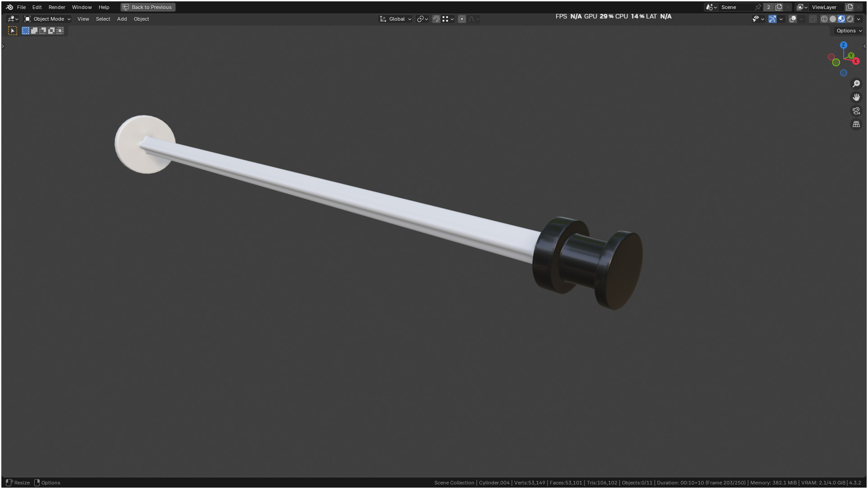868x489 pixels.
Task: Toggle show gizmos button
Action: point(772,19)
